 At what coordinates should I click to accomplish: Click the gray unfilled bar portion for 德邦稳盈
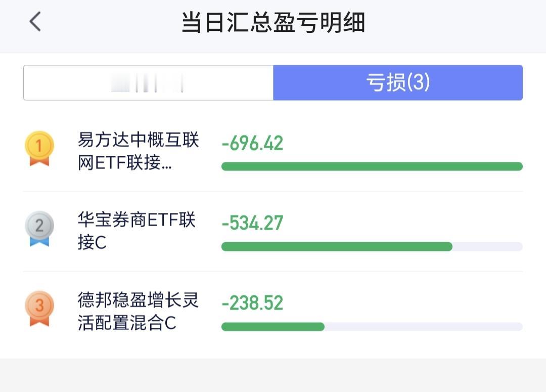[424, 326]
